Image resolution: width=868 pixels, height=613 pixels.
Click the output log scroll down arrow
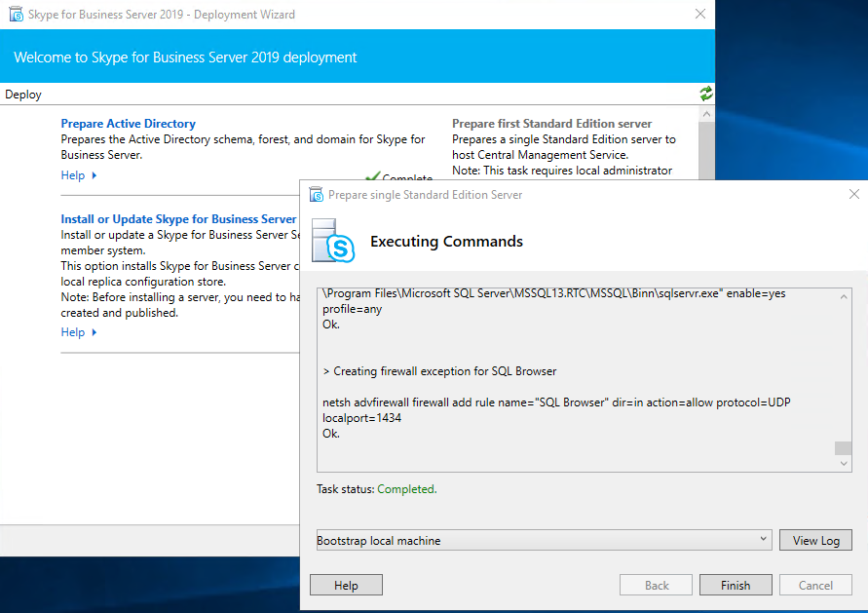(x=843, y=465)
